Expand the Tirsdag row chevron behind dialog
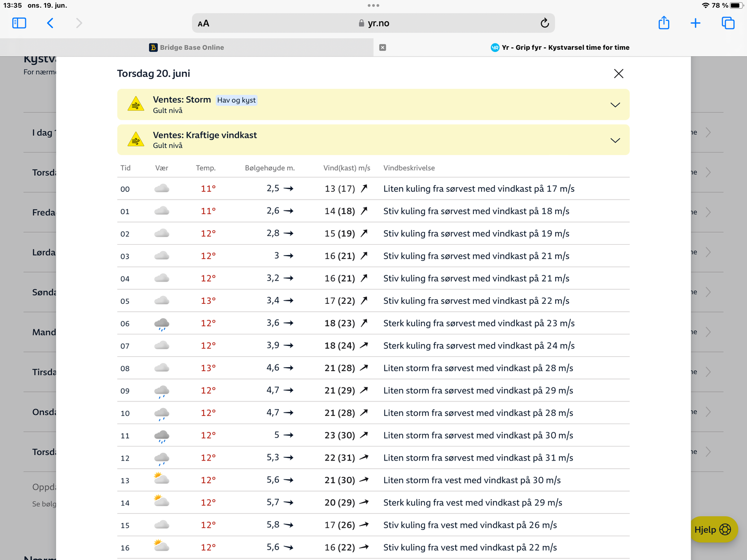Screen dimensions: 747x560 [708, 372]
